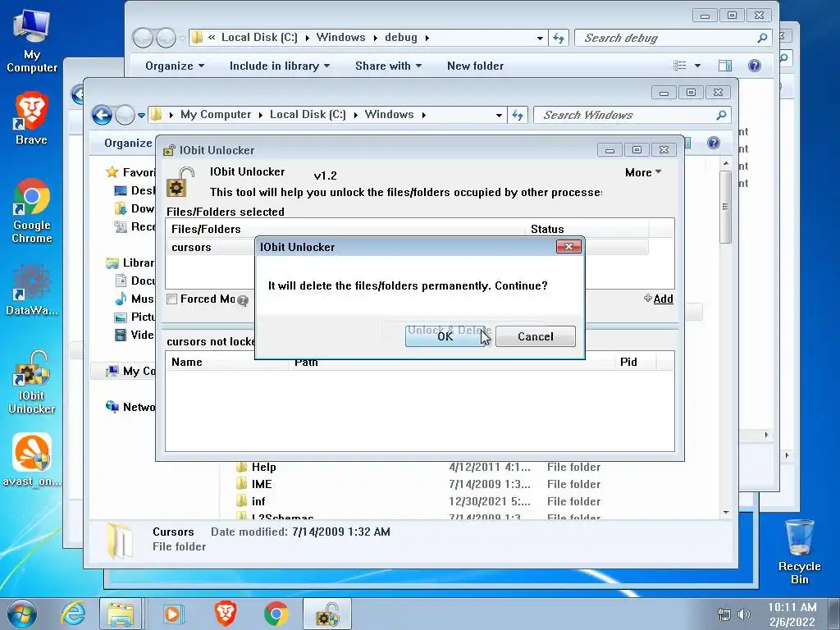Image resolution: width=840 pixels, height=630 pixels.
Task: Select Libraries in navigation pane
Action: (x=130, y=262)
